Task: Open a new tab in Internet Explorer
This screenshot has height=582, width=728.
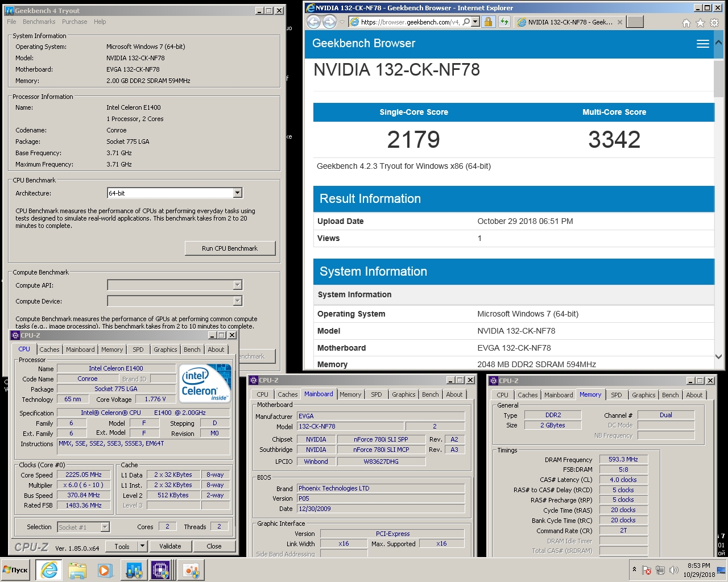Action: pos(635,22)
